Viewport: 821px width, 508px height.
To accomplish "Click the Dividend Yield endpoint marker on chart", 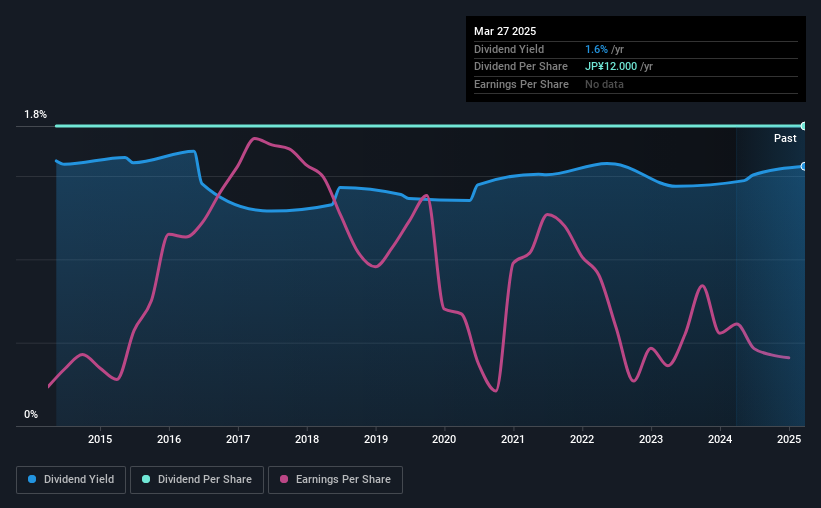I will [804, 167].
